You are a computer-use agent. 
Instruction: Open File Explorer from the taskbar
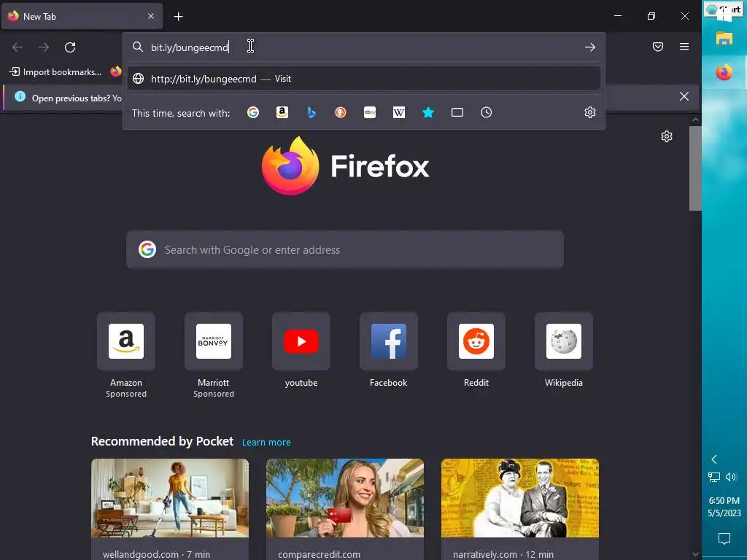(724, 38)
